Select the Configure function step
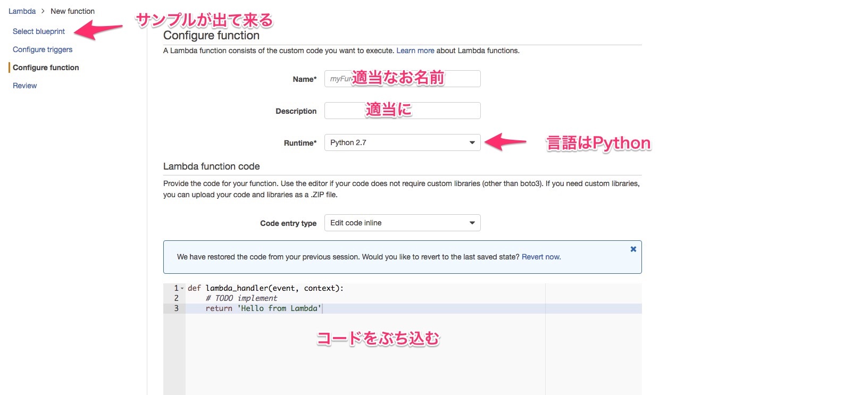The image size is (868, 395). point(46,68)
